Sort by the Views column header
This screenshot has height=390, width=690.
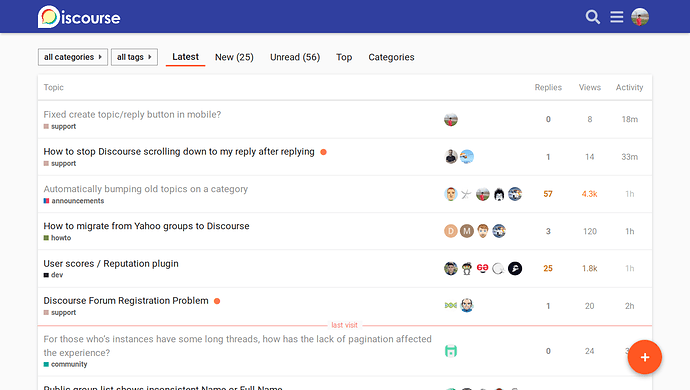(590, 87)
